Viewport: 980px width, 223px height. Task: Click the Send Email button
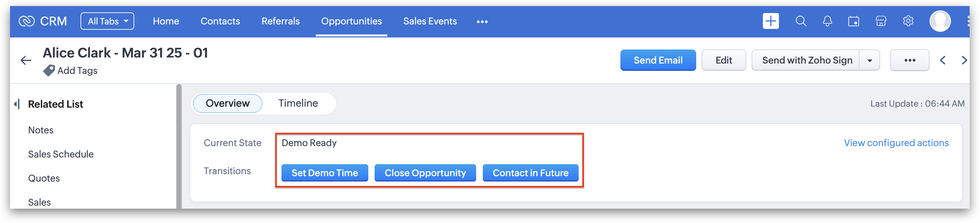[658, 60]
